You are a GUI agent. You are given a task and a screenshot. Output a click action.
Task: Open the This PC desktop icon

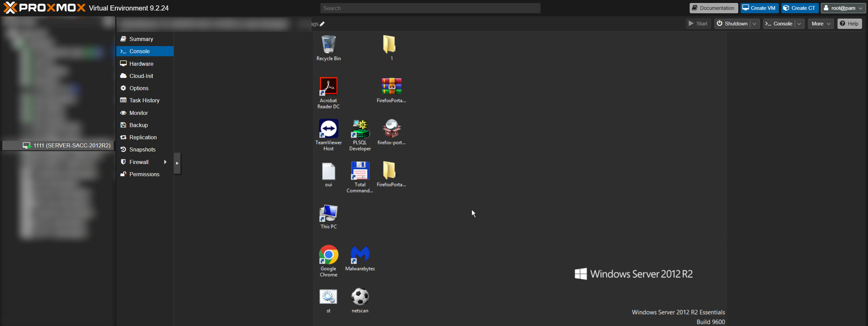tap(328, 216)
